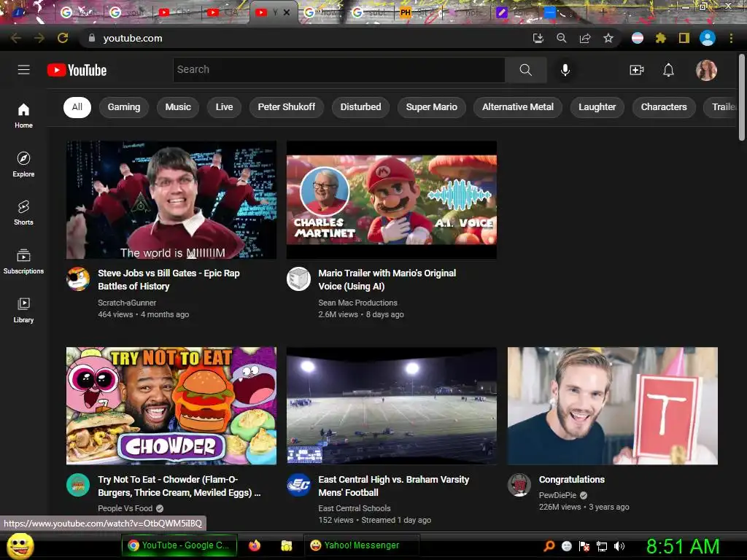Screen dimensions: 747x560
Task: Click the YouTube search field
Action: (338, 70)
